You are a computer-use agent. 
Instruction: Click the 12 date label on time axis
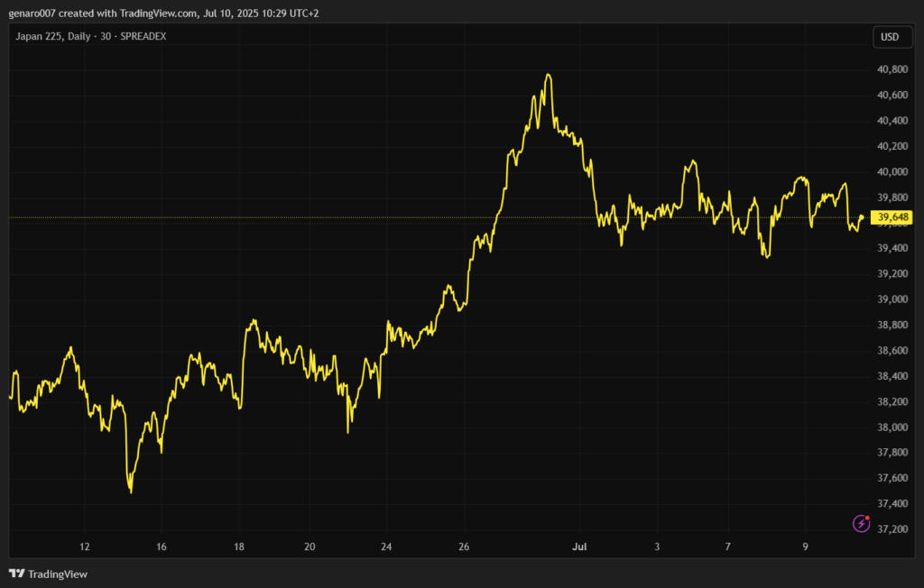pyautogui.click(x=85, y=547)
